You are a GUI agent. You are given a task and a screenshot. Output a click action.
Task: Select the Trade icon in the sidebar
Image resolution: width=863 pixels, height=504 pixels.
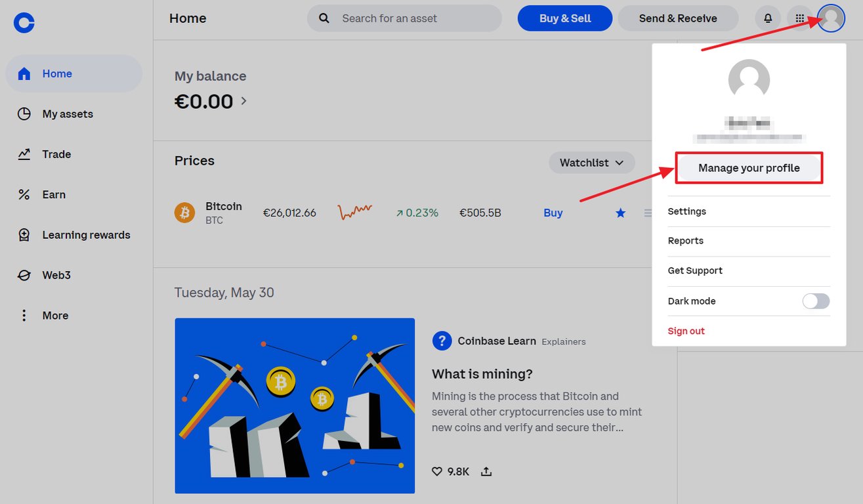tap(24, 154)
